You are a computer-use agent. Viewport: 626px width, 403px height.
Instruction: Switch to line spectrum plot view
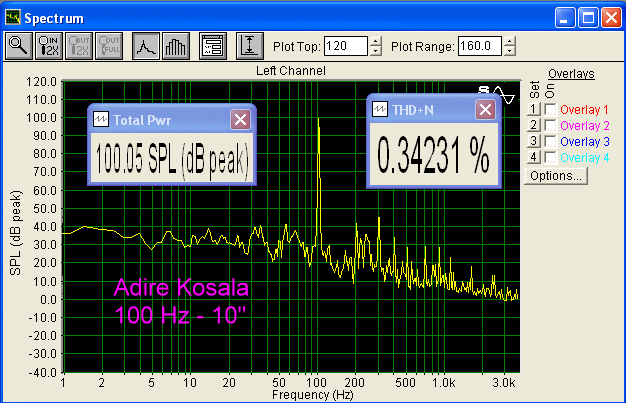coord(147,45)
